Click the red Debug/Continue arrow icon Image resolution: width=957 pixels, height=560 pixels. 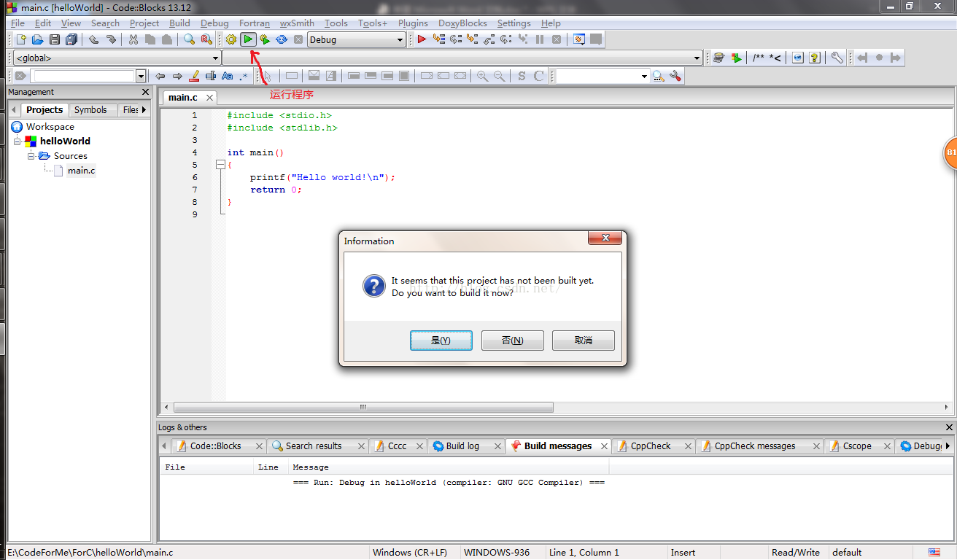coord(422,39)
